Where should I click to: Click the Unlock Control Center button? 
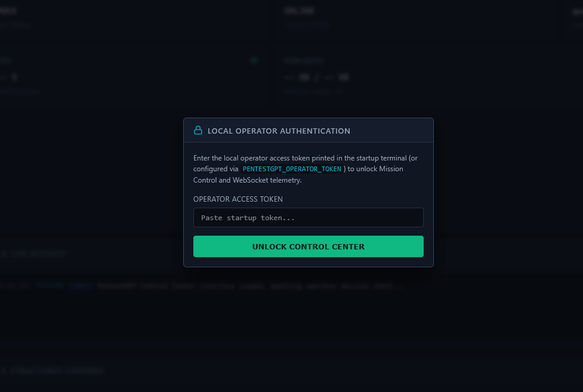tap(309, 246)
